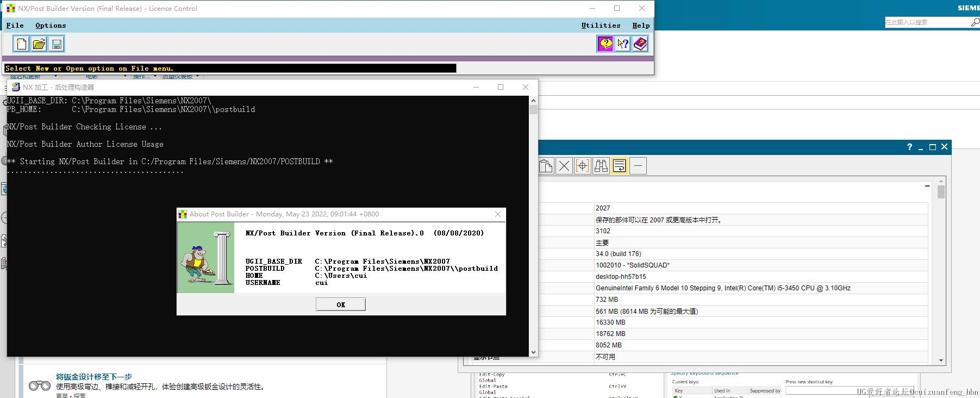
Task: Click the '561 MB (8614 MB' memory cell
Action: [x=761, y=311]
